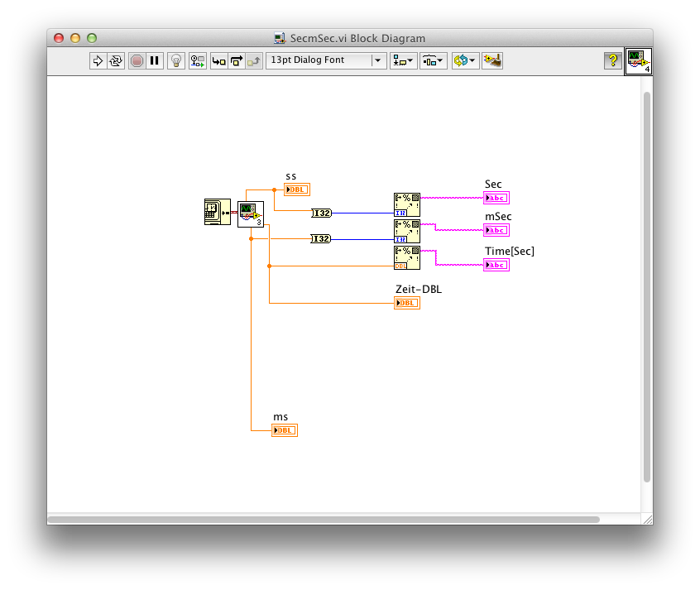This screenshot has width=700, height=590.
Task: Select the Sec string indicator terminal
Action: point(496,198)
